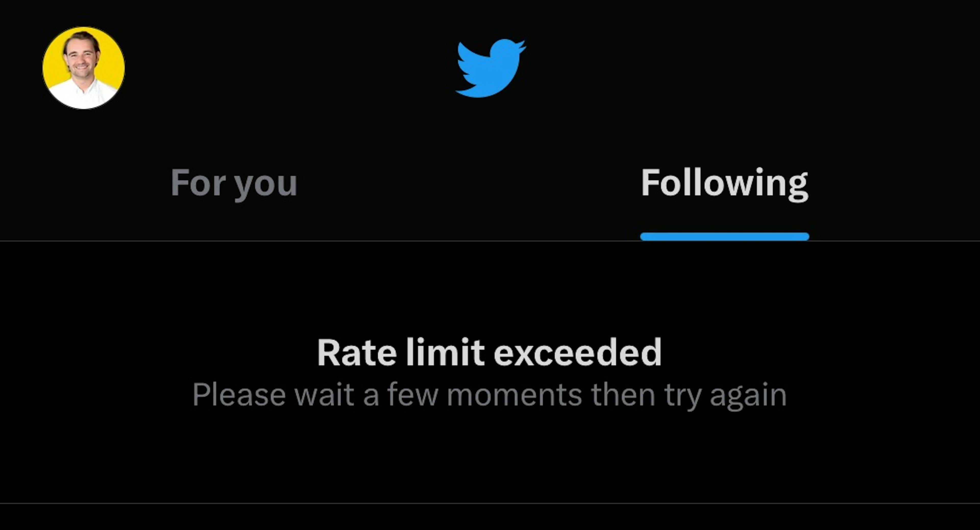Click the word "Rate" in error heading
The image size is (980, 530).
(x=357, y=352)
